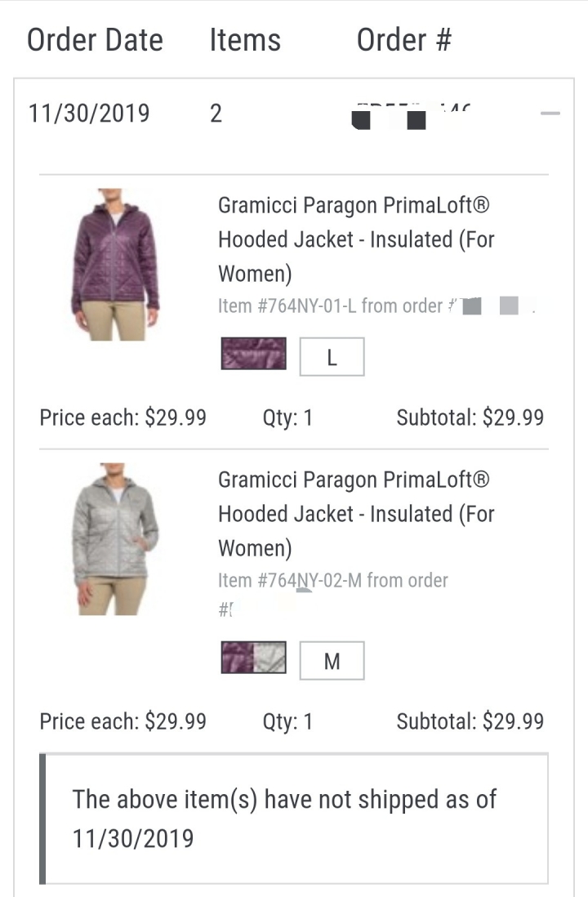Screen dimensions: 588x897
Task: Collapse the 11/30/2019 order details
Action: pyautogui.click(x=550, y=114)
